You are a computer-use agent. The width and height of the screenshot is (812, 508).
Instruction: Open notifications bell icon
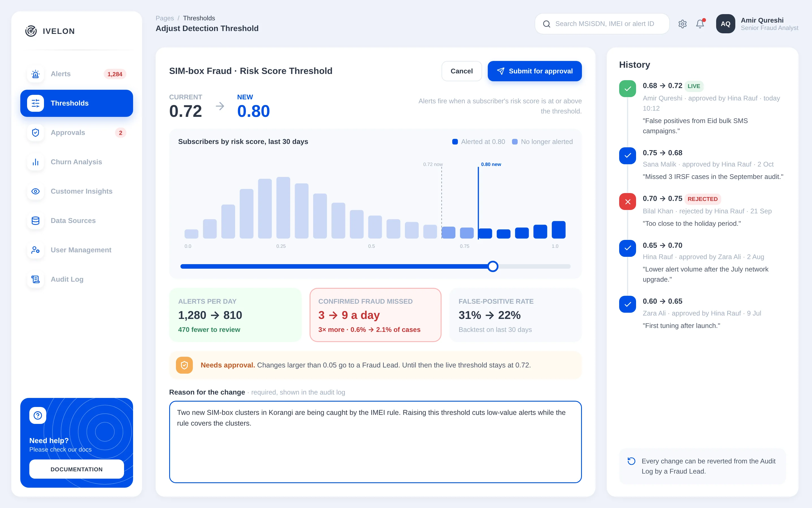click(x=700, y=24)
